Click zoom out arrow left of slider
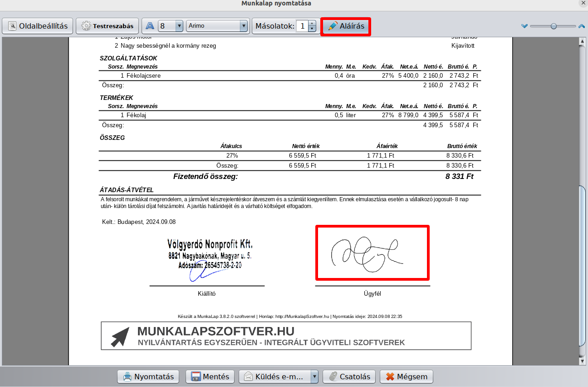The image size is (588, 387). [x=524, y=26]
